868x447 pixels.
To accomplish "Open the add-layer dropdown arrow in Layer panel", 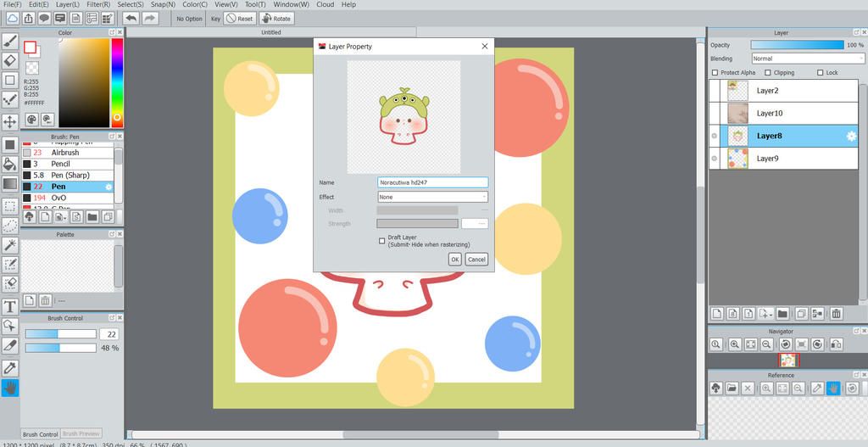I will click(x=766, y=314).
